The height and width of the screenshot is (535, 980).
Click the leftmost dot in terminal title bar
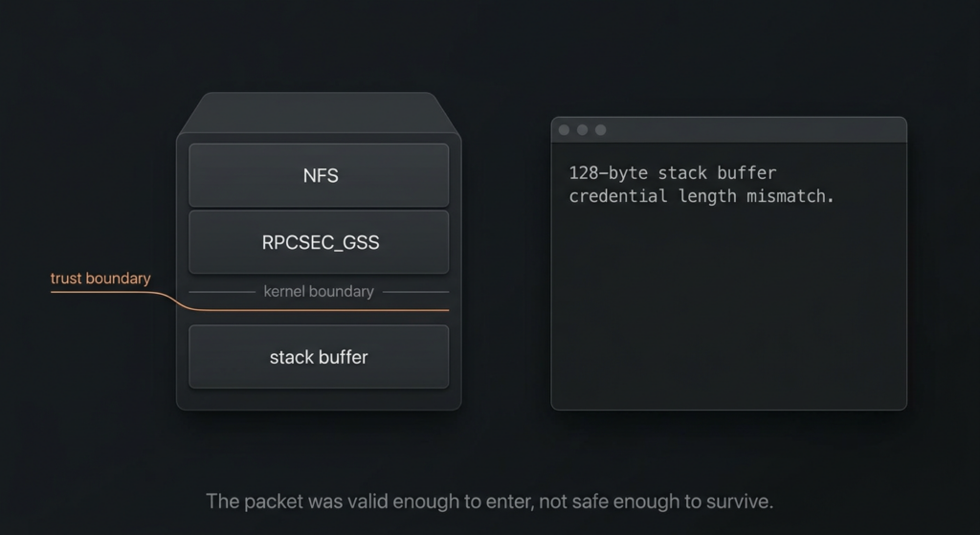tap(564, 130)
